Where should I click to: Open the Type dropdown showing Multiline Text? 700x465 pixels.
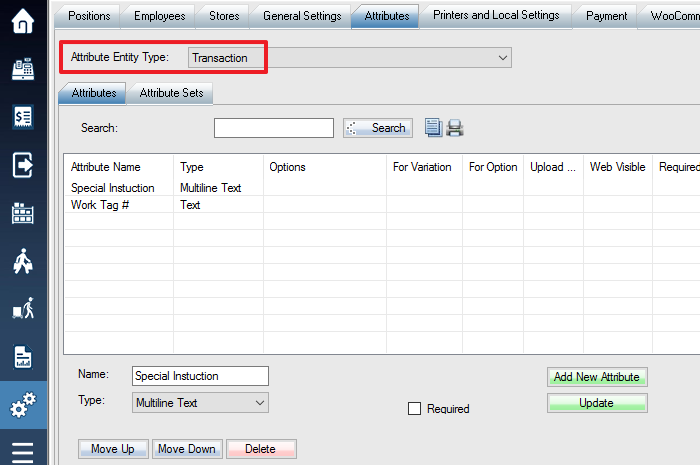click(x=200, y=403)
